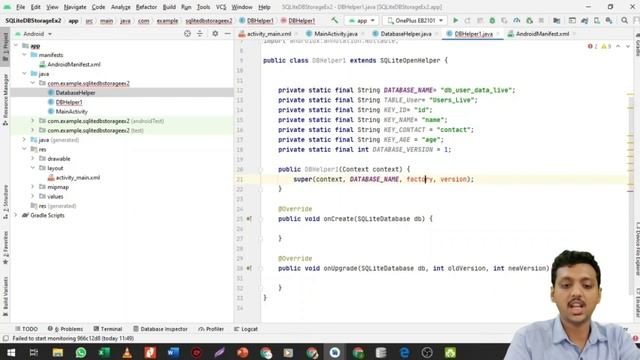Open WhatsApp from the taskbar

coord(81,352)
